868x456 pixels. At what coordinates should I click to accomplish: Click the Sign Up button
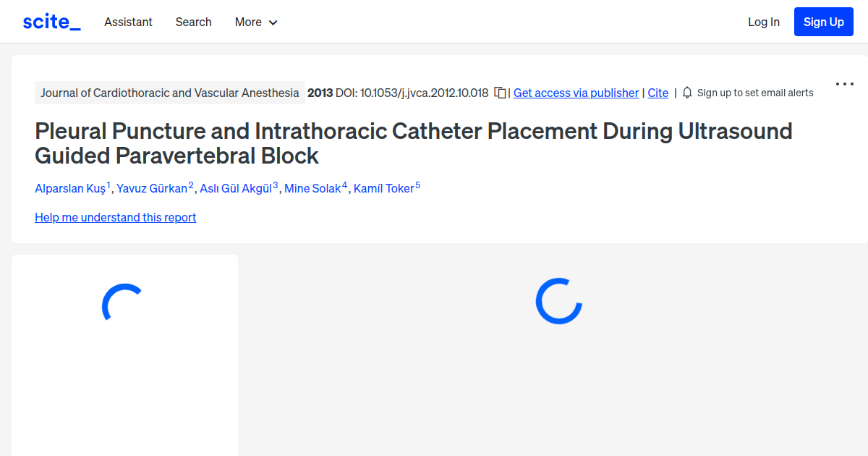pos(823,21)
